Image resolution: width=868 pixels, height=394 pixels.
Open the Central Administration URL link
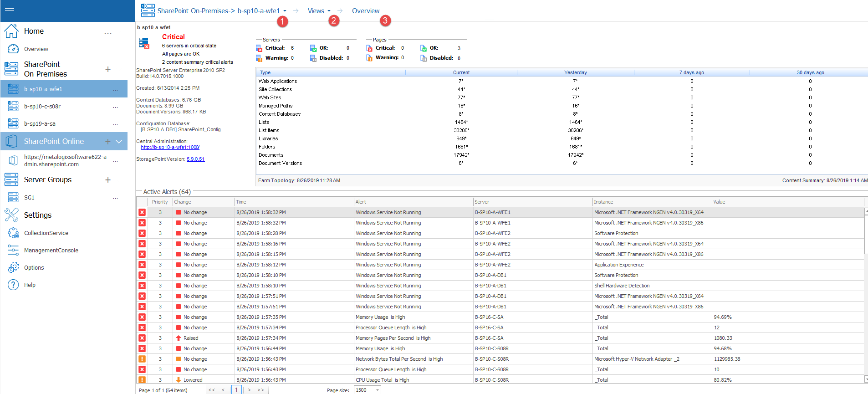click(170, 147)
